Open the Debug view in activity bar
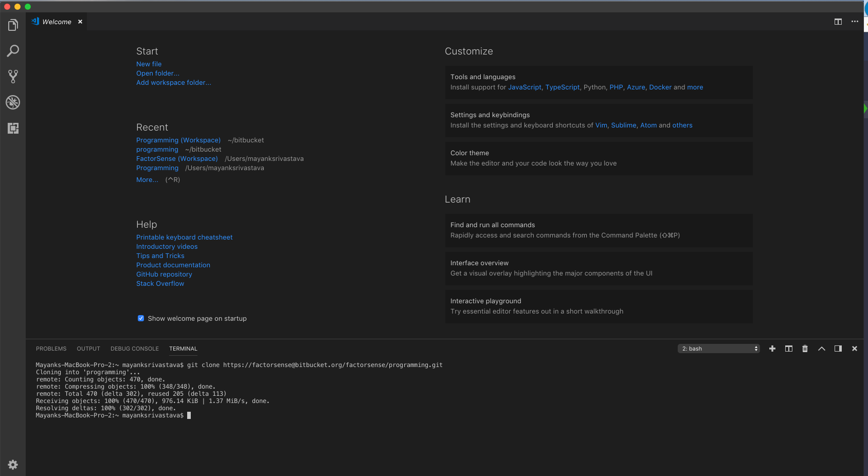 [x=13, y=102]
